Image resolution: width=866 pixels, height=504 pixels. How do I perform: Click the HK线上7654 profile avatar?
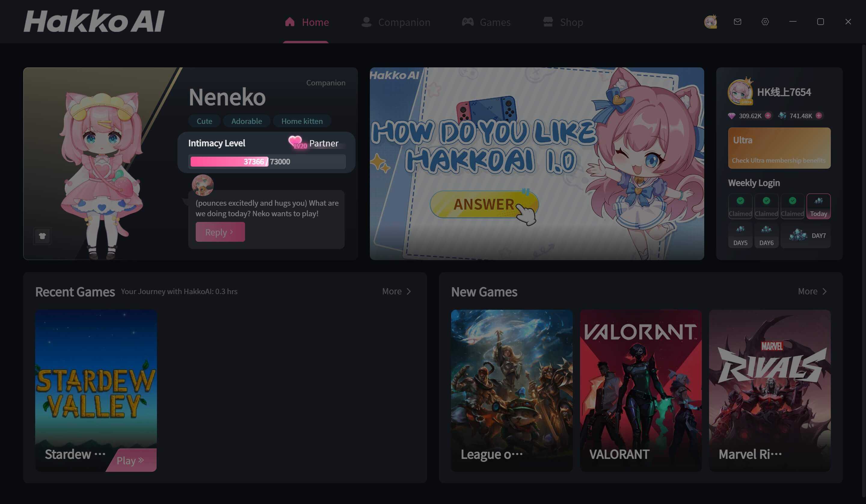[740, 92]
